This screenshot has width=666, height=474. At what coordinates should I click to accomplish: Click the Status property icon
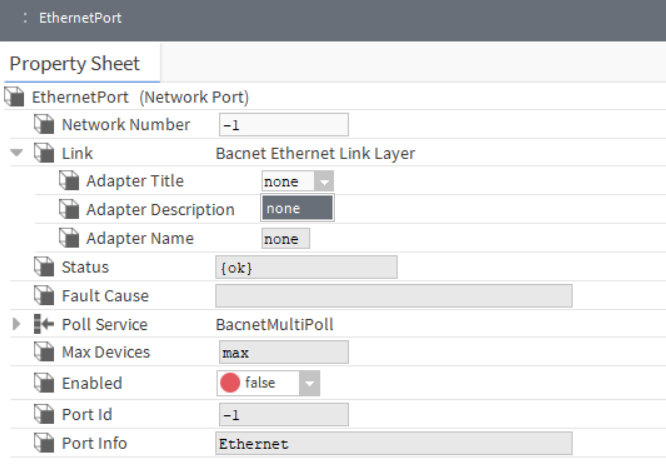(43, 268)
